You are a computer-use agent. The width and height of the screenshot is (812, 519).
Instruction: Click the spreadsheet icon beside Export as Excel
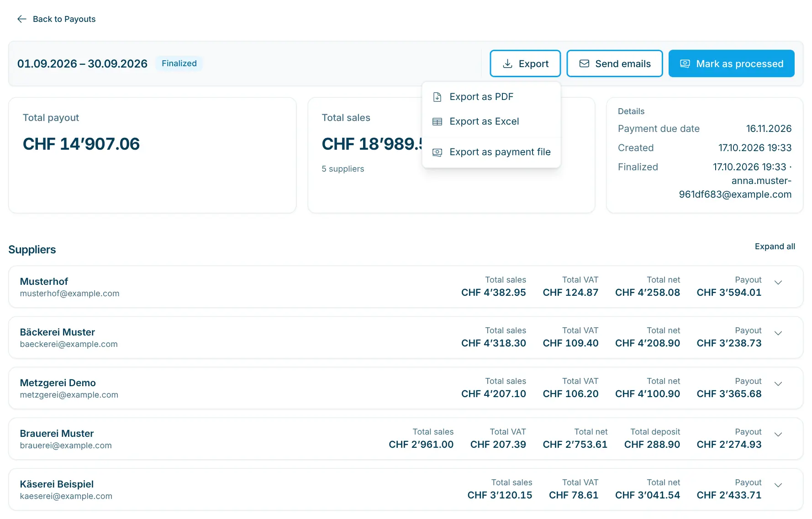click(437, 121)
